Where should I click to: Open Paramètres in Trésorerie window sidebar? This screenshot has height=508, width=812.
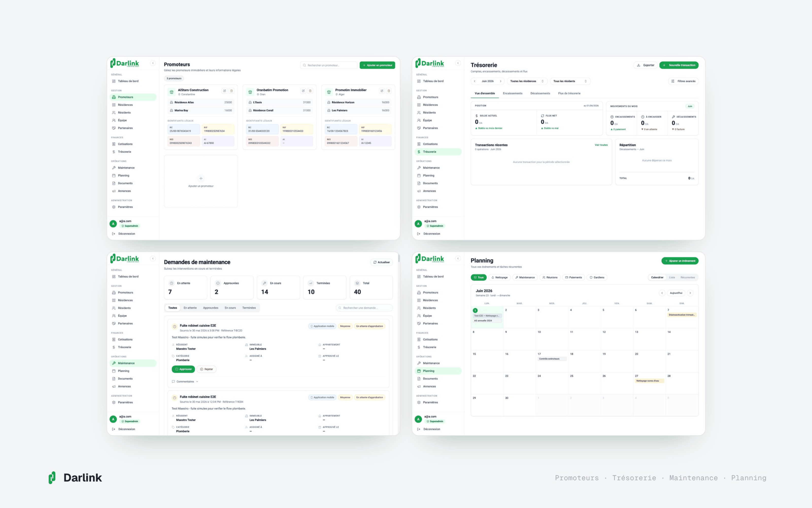point(438,207)
